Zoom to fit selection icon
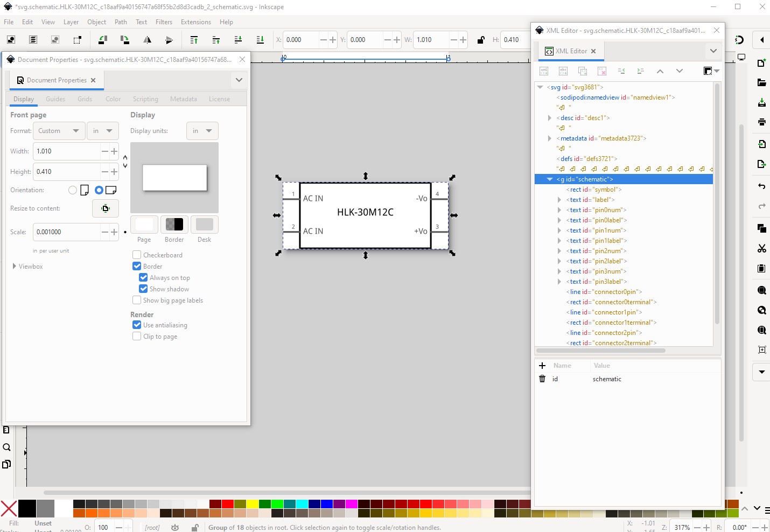770x532 pixels. click(x=761, y=290)
